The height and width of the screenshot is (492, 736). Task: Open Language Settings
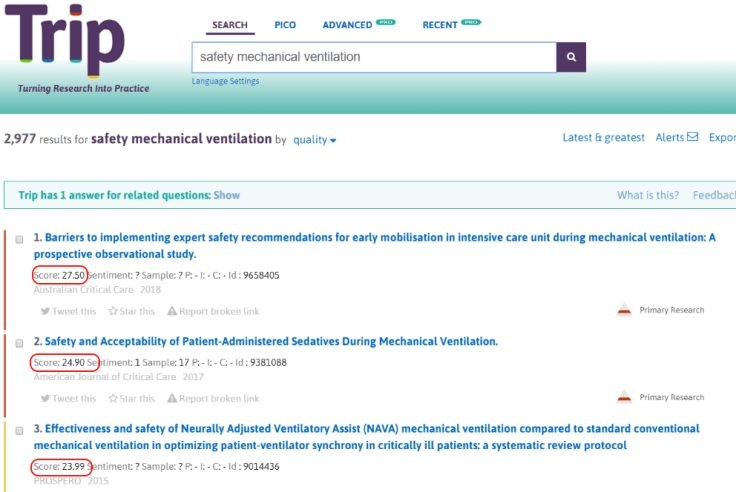tap(225, 81)
